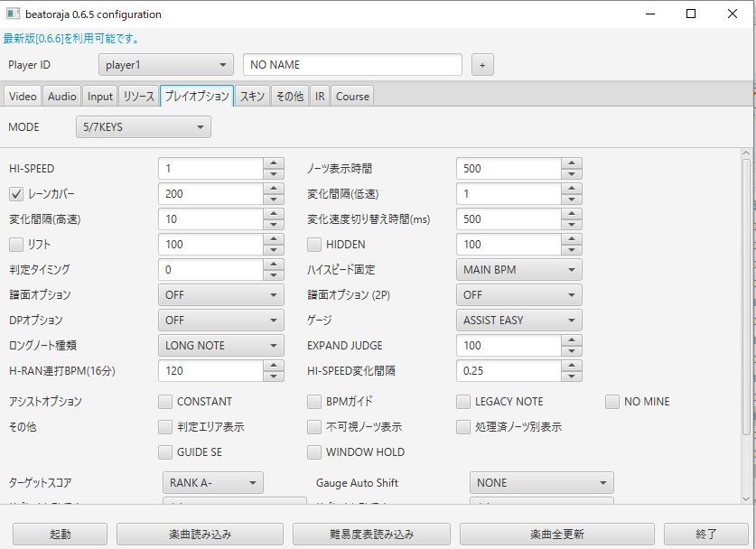Increase HI-SPEED変化間隔 value with up arrow
The image size is (756, 549).
pos(572,366)
